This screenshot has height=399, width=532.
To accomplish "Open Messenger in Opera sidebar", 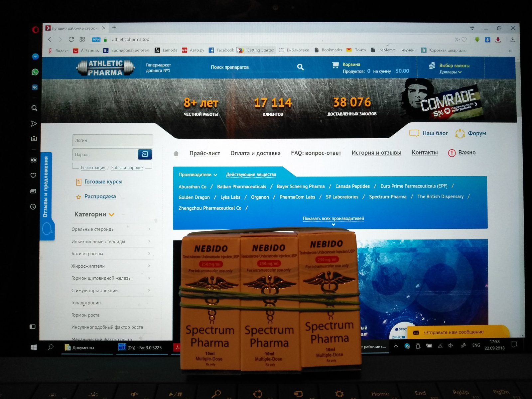I will 35,57.
